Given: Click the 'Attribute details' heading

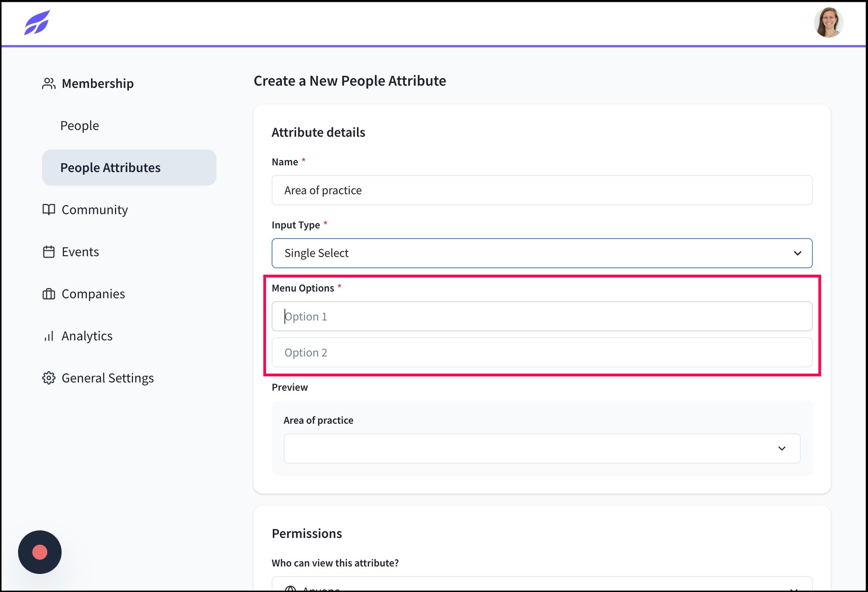Looking at the screenshot, I should [318, 132].
